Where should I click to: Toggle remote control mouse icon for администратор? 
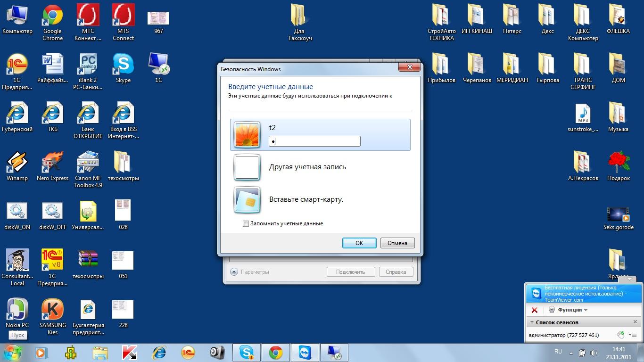[621, 335]
